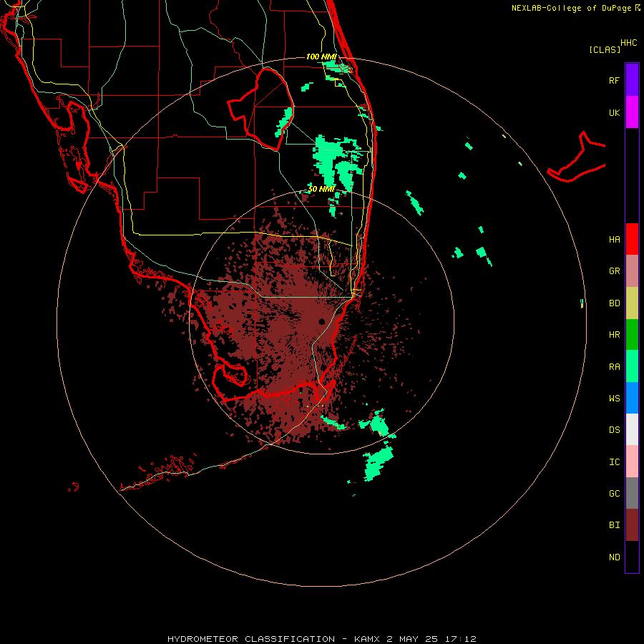Viewport: 644px width, 644px height.
Task: Click the ND legend label
Action: pyautogui.click(x=614, y=557)
